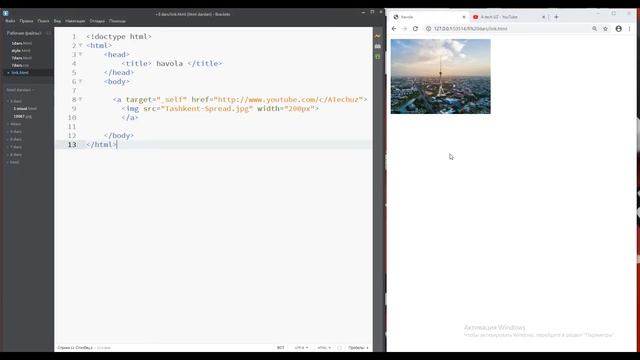Open the Extension Manager icon in Brackets
640x360 pixels.
click(378, 47)
